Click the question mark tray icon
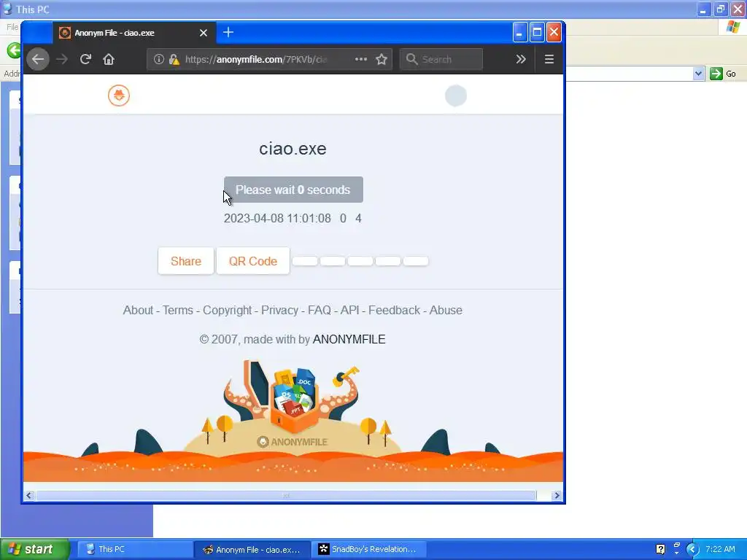The width and height of the screenshot is (747, 560). [660, 549]
